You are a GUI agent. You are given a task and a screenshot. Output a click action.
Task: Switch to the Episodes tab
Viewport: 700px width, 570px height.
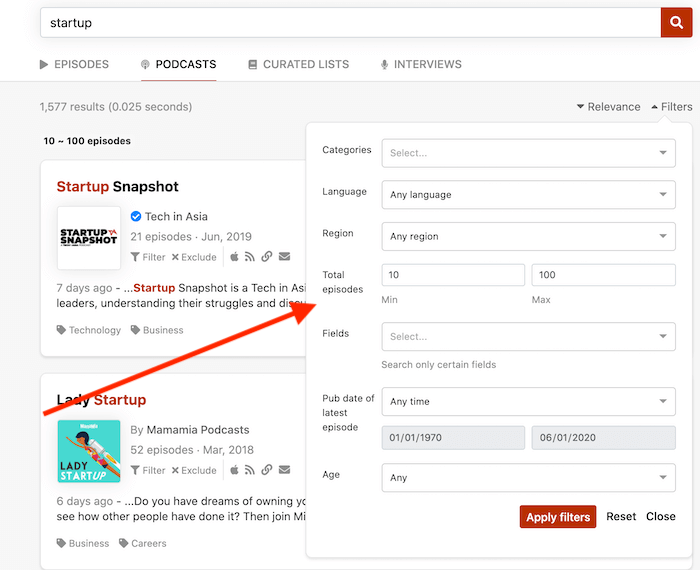(x=74, y=64)
